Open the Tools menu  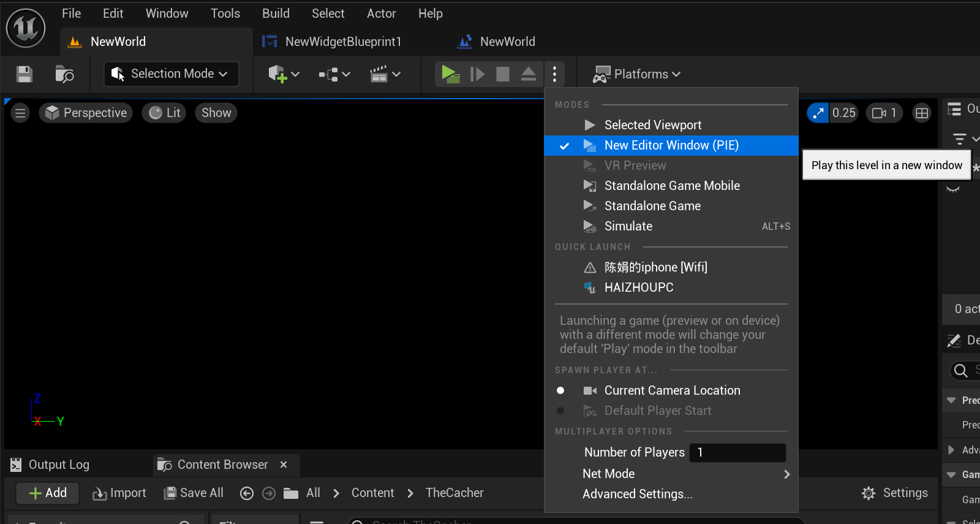(x=225, y=13)
